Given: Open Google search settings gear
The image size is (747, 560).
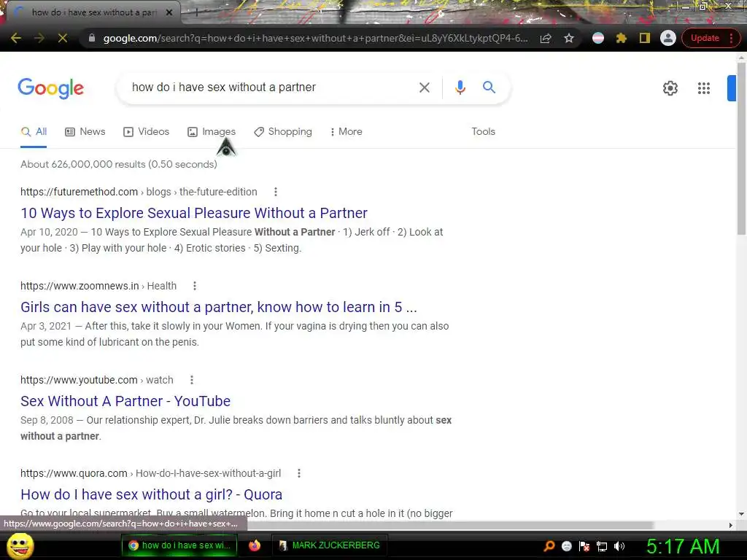Looking at the screenshot, I should pyautogui.click(x=670, y=88).
